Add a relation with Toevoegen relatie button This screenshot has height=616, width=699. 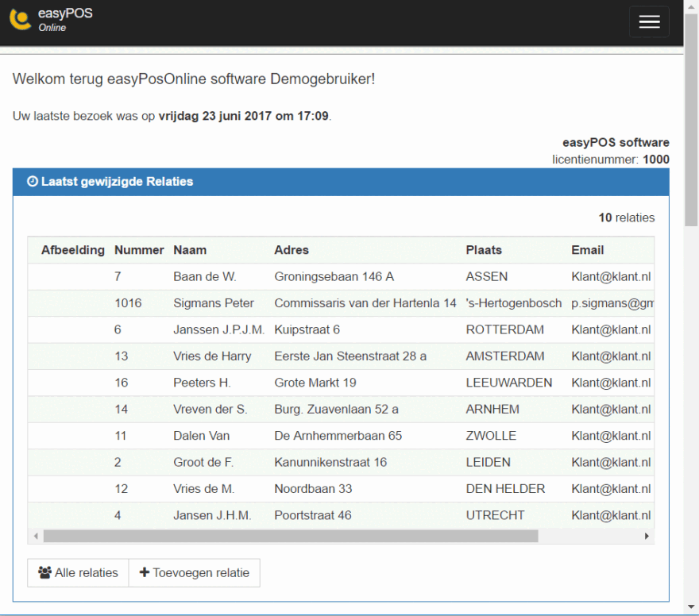click(195, 573)
